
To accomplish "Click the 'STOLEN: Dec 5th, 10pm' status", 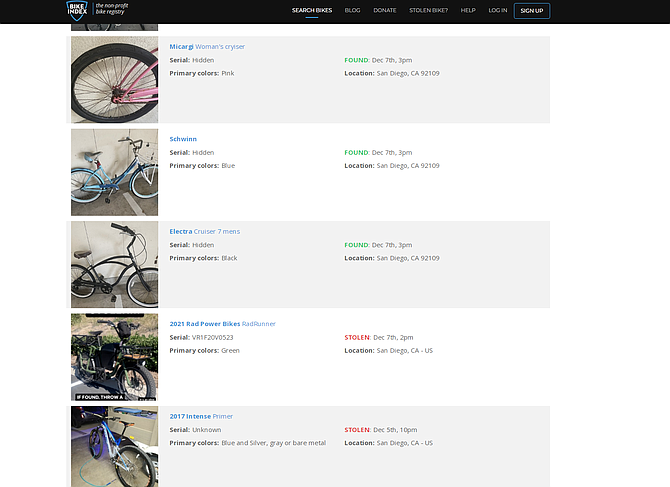I will pos(381,430).
